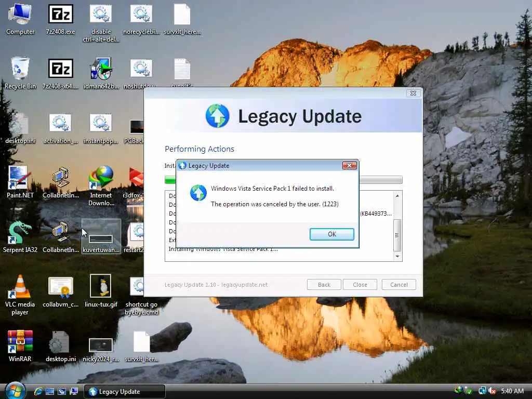Viewport: 532px width, 399px height.
Task: Open Internet Download Manager shortcut
Action: (101, 186)
